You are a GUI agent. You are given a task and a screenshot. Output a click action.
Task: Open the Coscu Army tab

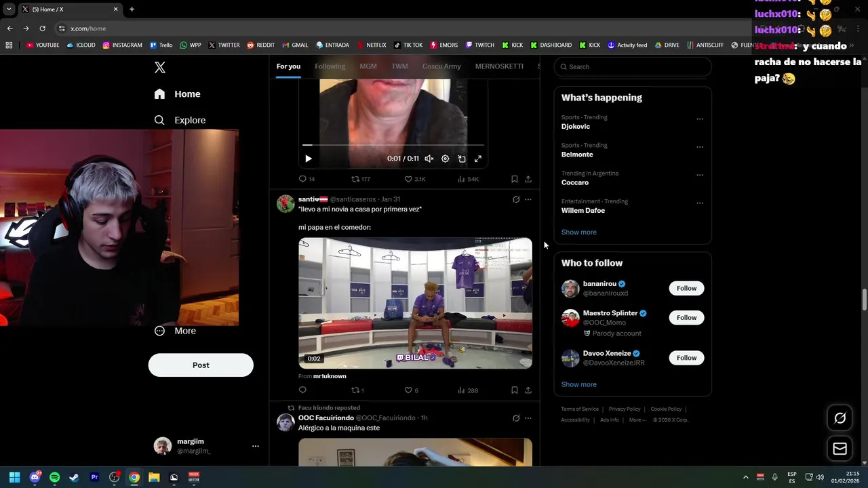441,66
